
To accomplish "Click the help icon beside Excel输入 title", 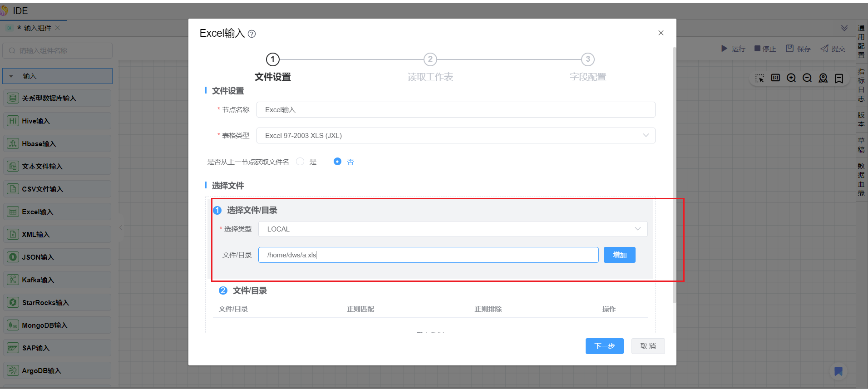I will 252,34.
